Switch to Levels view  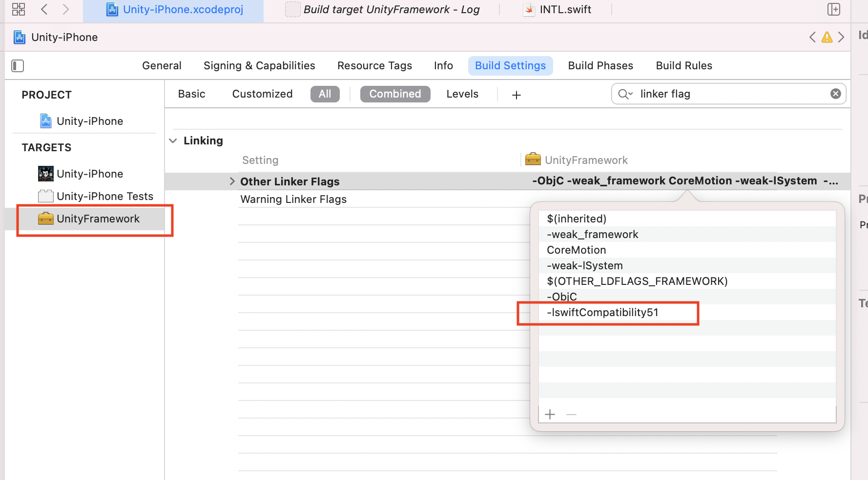tap(462, 94)
